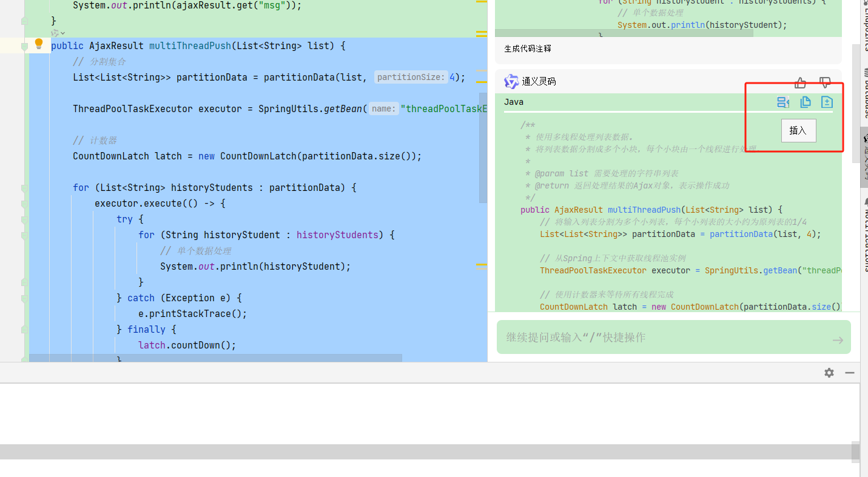The image size is (868, 477).
Task: Click the editor horizontal scrollbar thumb
Action: click(215, 358)
